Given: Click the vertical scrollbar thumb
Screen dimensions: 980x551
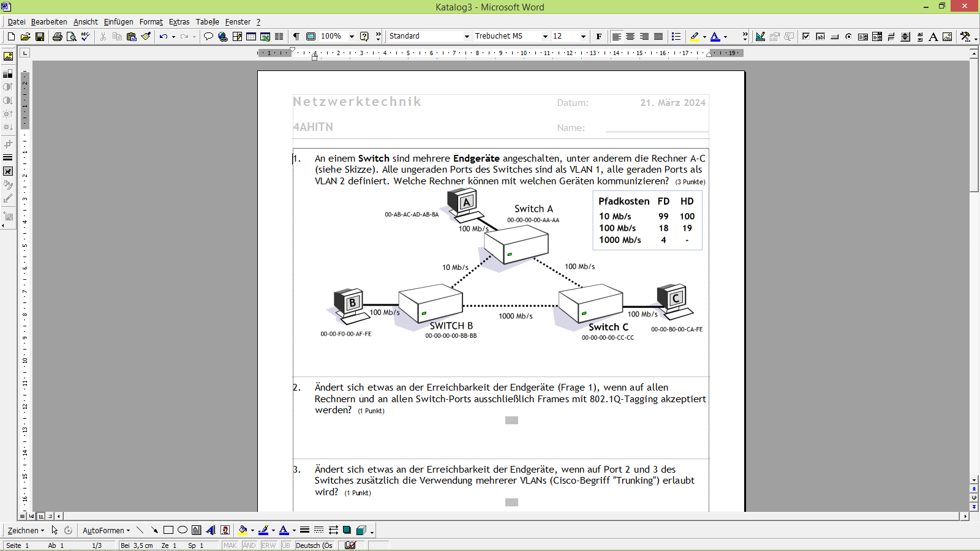Looking at the screenshot, I should (974, 127).
